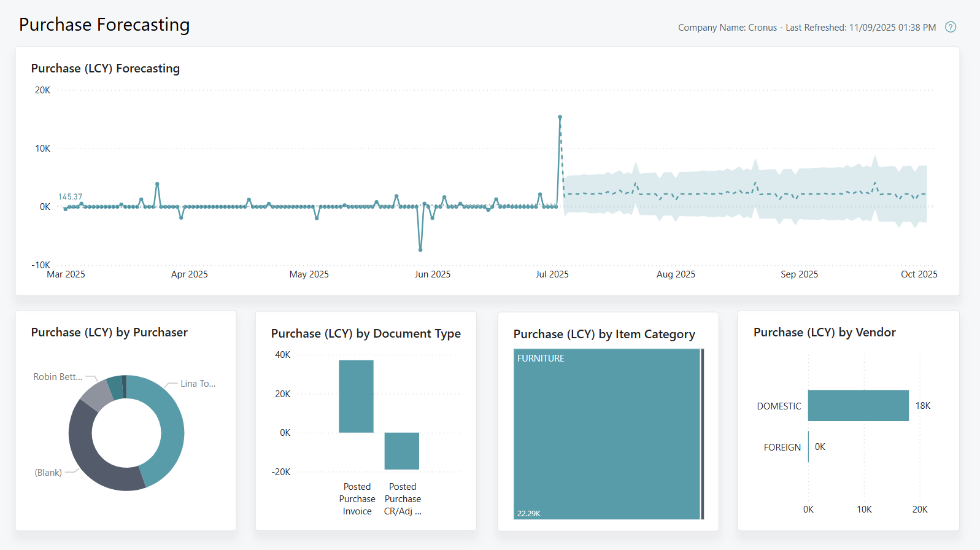Viewport: 980px width, 550px height.
Task: Click the Purchase Forecasting page heading
Action: (104, 25)
